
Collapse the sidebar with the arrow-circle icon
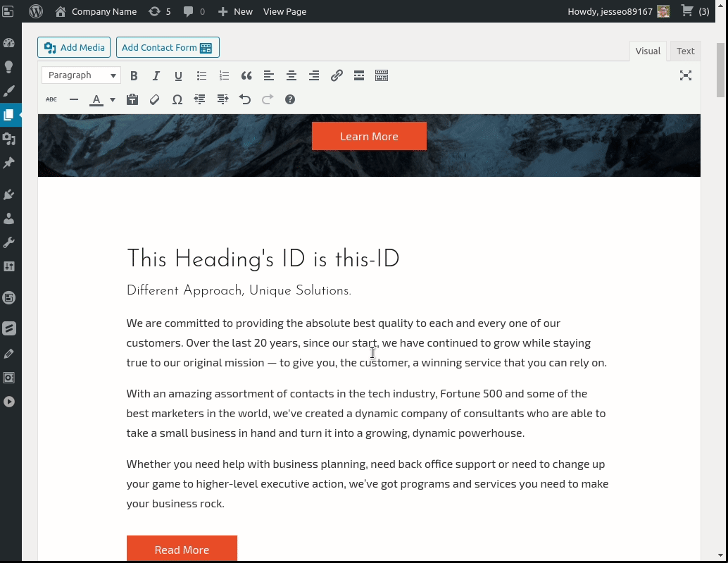9,402
